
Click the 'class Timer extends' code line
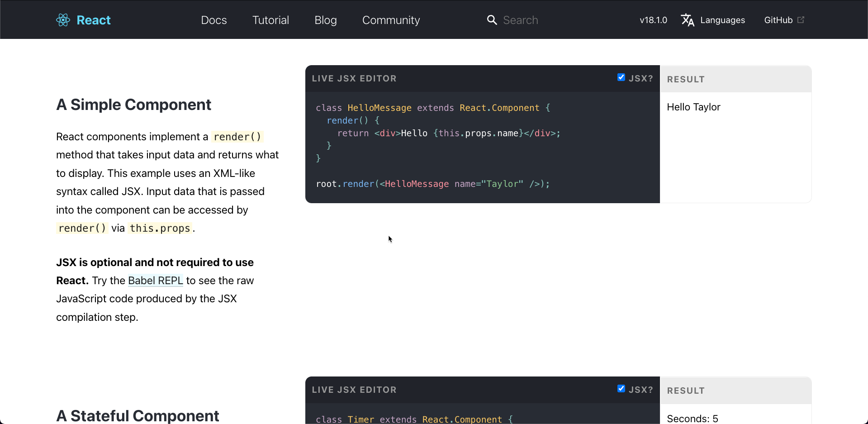coord(414,419)
